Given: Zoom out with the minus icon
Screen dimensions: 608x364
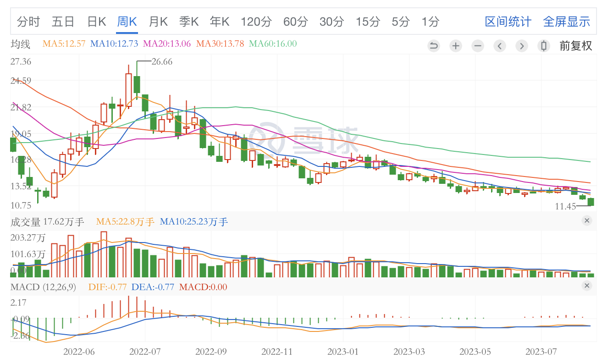Looking at the screenshot, I should (477, 45).
